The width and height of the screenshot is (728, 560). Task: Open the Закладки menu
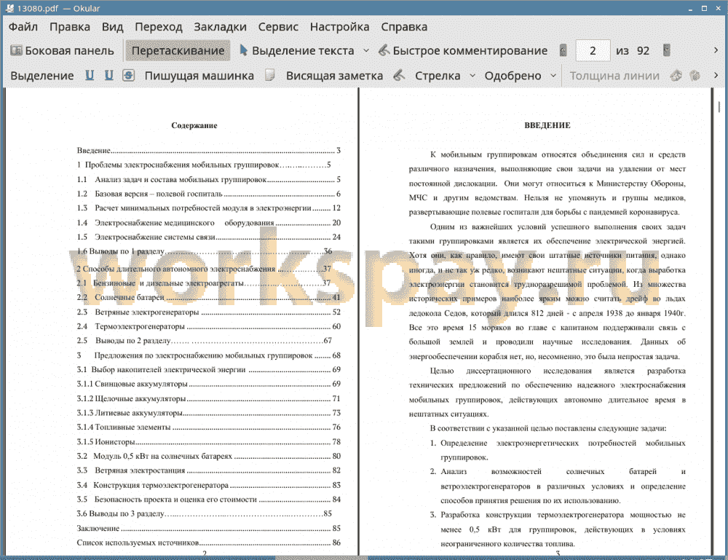[220, 27]
